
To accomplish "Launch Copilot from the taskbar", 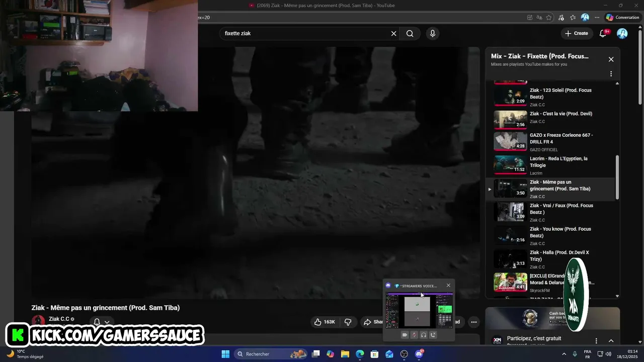I will [331, 354].
